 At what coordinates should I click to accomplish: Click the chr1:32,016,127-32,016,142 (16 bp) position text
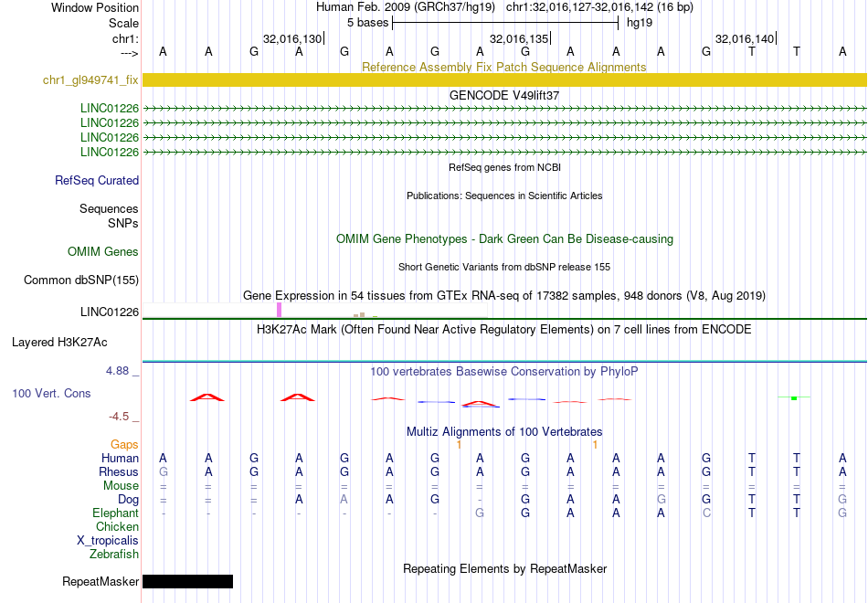599,7
